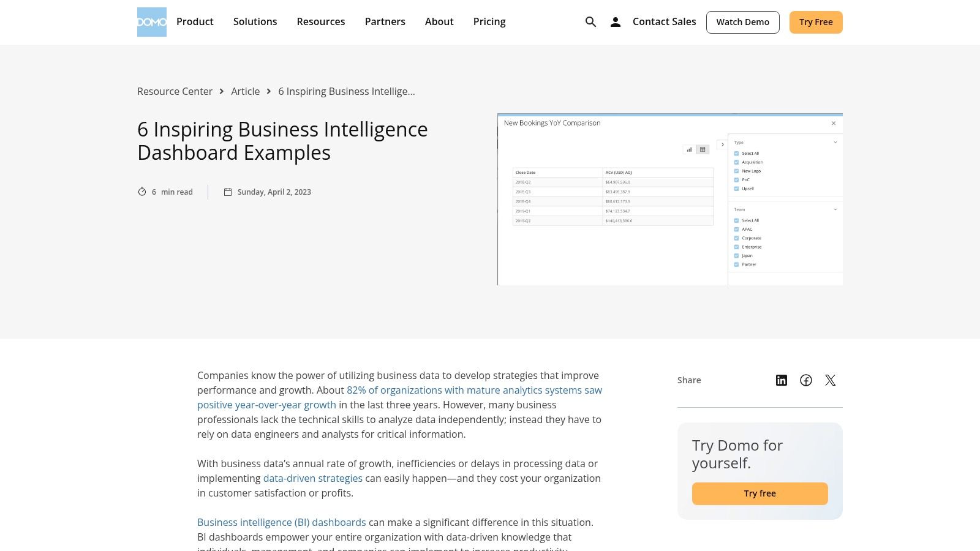The height and width of the screenshot is (551, 980).
Task: Click the "6 min read" text
Action: (x=172, y=192)
